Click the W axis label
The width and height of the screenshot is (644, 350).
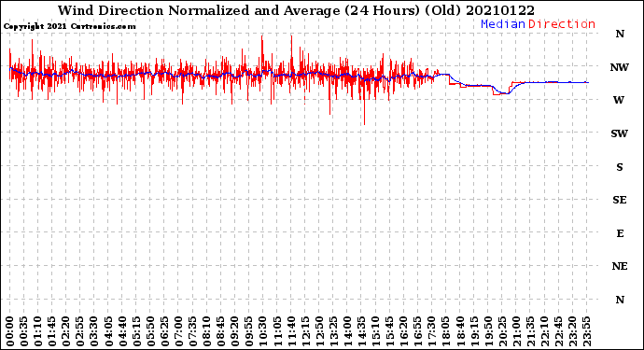coord(619,100)
